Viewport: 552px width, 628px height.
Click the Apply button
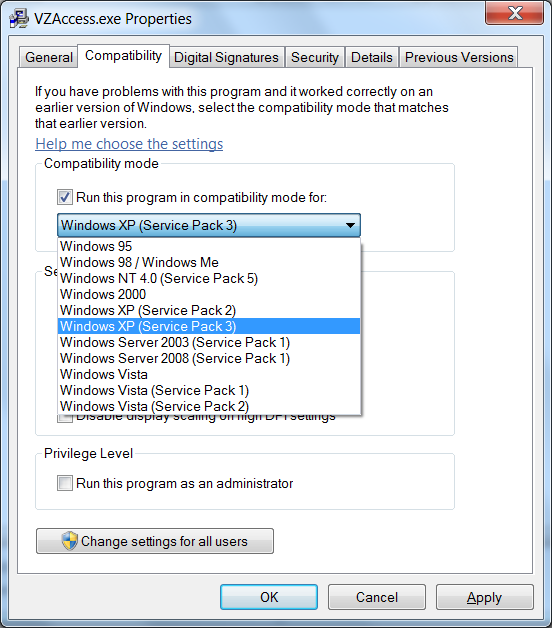484,597
